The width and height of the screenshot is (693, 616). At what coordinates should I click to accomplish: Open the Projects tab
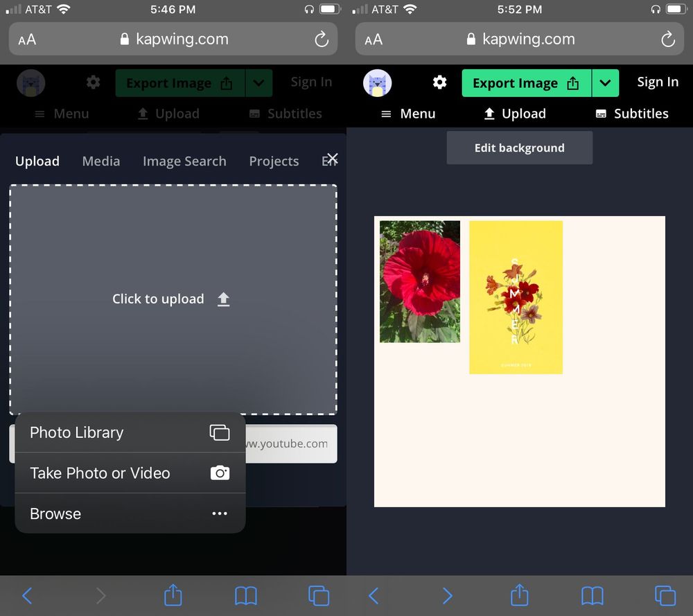(274, 161)
